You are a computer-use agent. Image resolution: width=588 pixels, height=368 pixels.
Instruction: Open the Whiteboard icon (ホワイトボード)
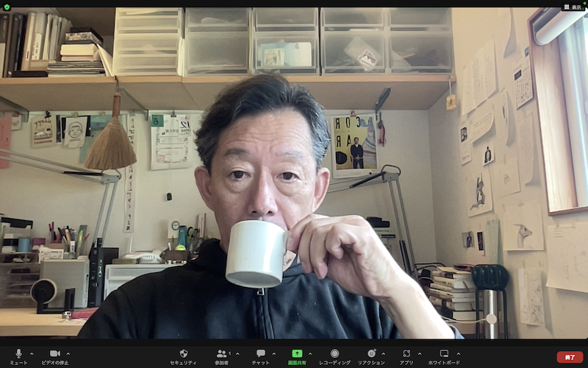(444, 354)
